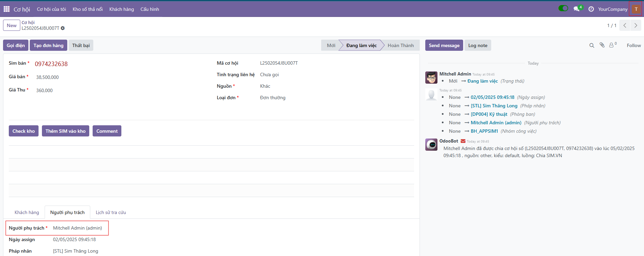Screen dimensions: 644x256
Task: Open the Cấu hình menu
Action: point(150,9)
